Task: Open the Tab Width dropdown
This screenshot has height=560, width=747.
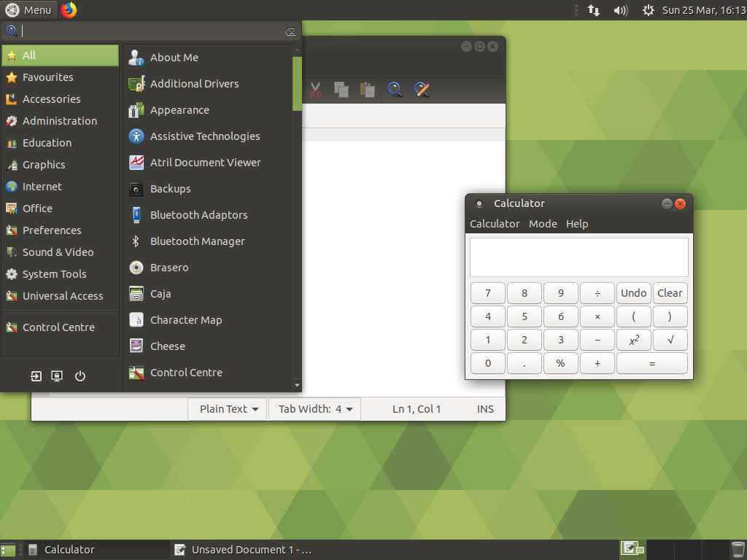Action: tap(314, 409)
